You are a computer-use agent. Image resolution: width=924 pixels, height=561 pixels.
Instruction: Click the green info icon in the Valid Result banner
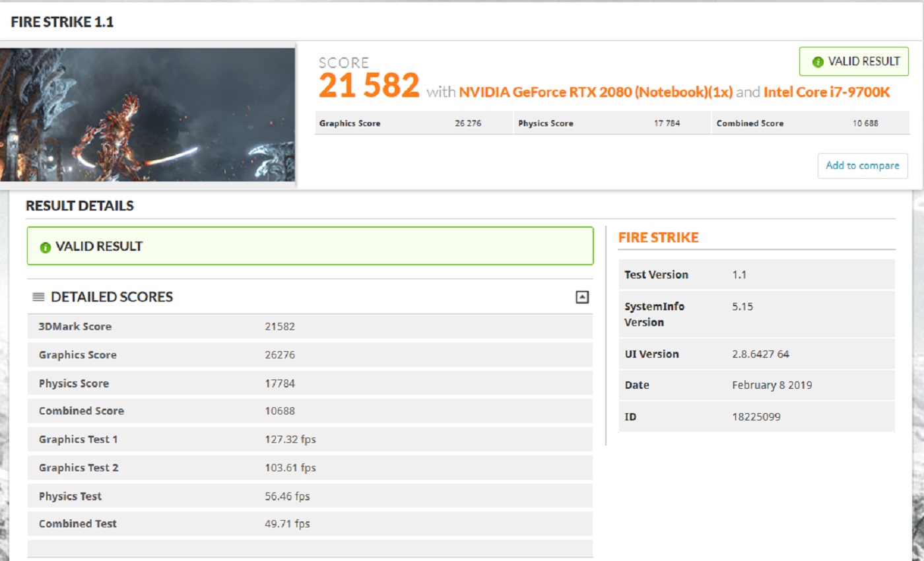(x=46, y=247)
